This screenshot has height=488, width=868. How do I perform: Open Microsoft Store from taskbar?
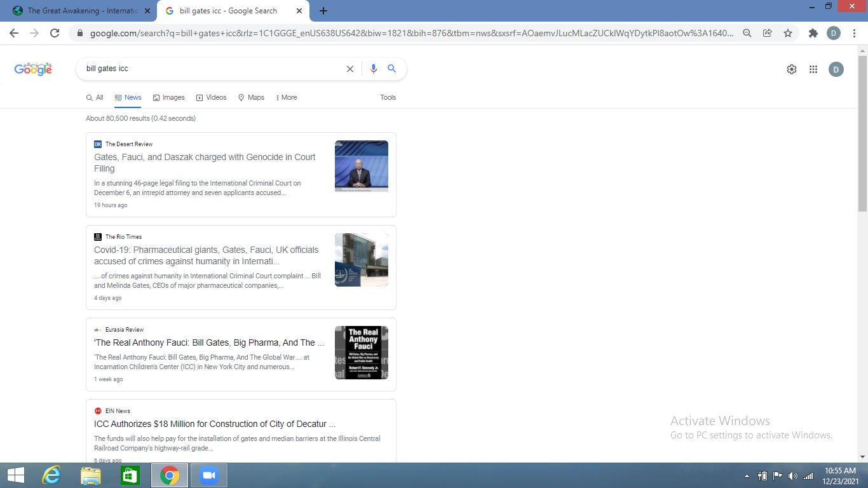point(130,475)
